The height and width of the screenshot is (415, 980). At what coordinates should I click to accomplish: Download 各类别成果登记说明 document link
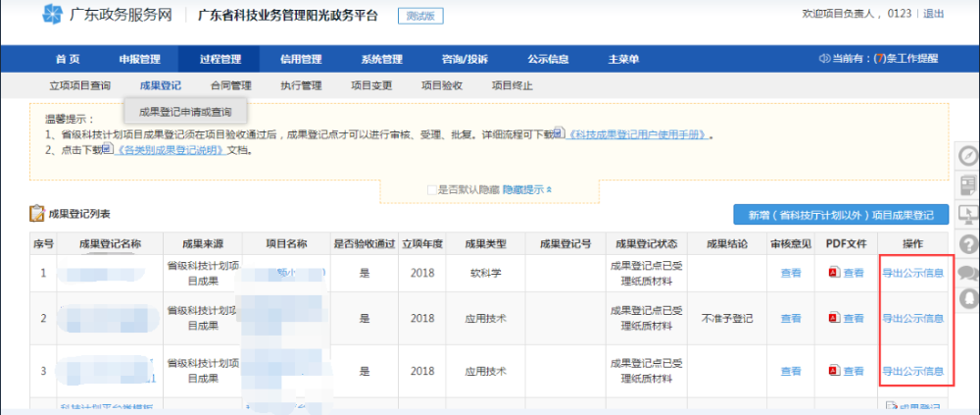[175, 150]
